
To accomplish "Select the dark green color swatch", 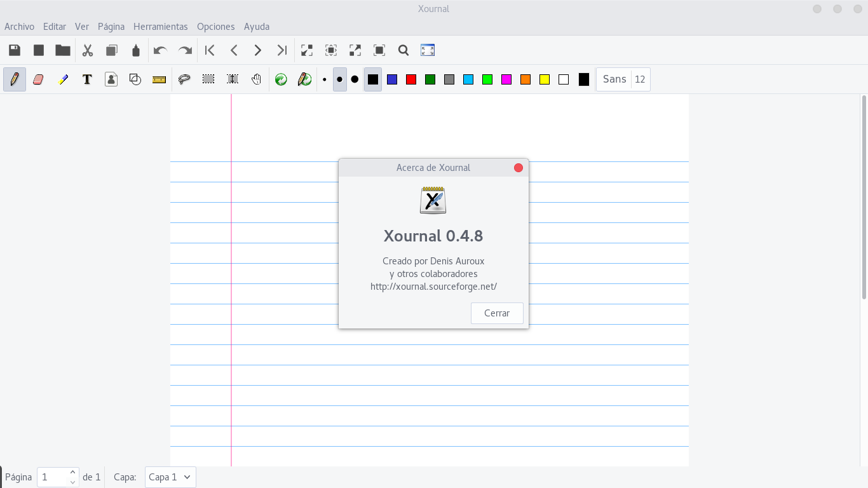I will coord(430,79).
